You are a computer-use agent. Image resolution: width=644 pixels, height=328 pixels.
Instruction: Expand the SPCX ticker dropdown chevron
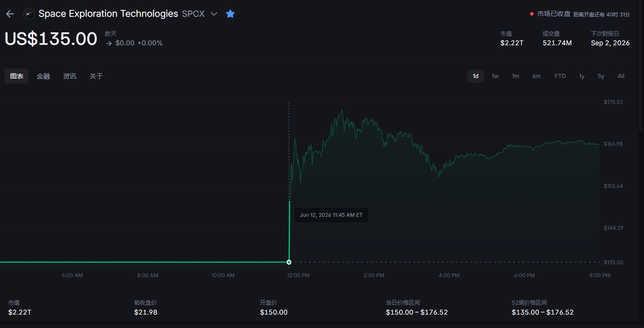[x=214, y=14]
